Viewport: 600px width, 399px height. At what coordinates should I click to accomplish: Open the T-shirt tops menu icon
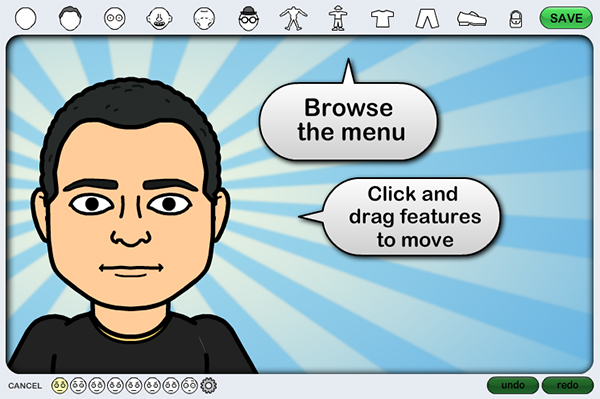click(x=382, y=18)
